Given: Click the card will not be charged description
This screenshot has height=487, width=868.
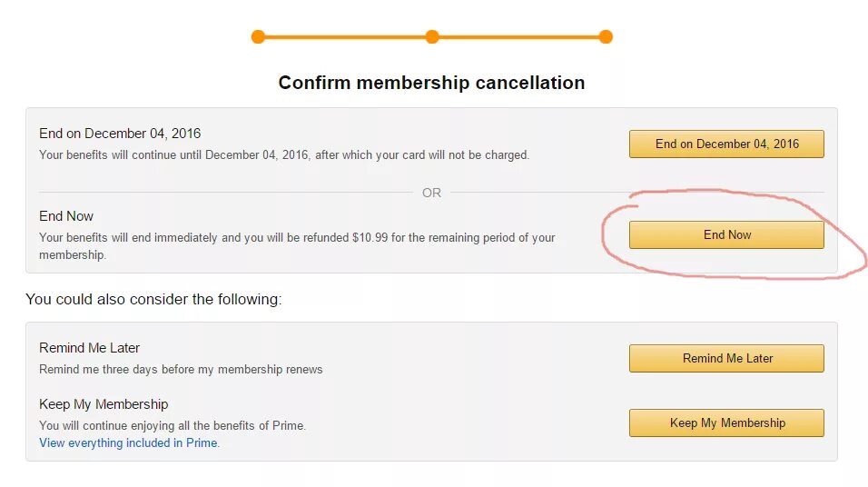Looking at the screenshot, I should pyautogui.click(x=283, y=155).
